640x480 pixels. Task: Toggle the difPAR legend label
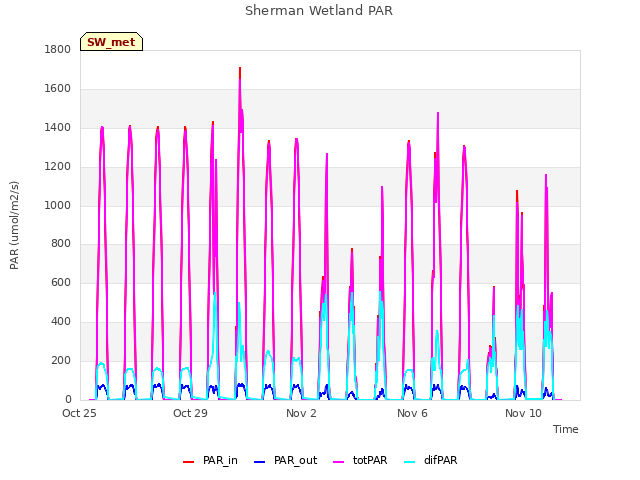(x=440, y=460)
